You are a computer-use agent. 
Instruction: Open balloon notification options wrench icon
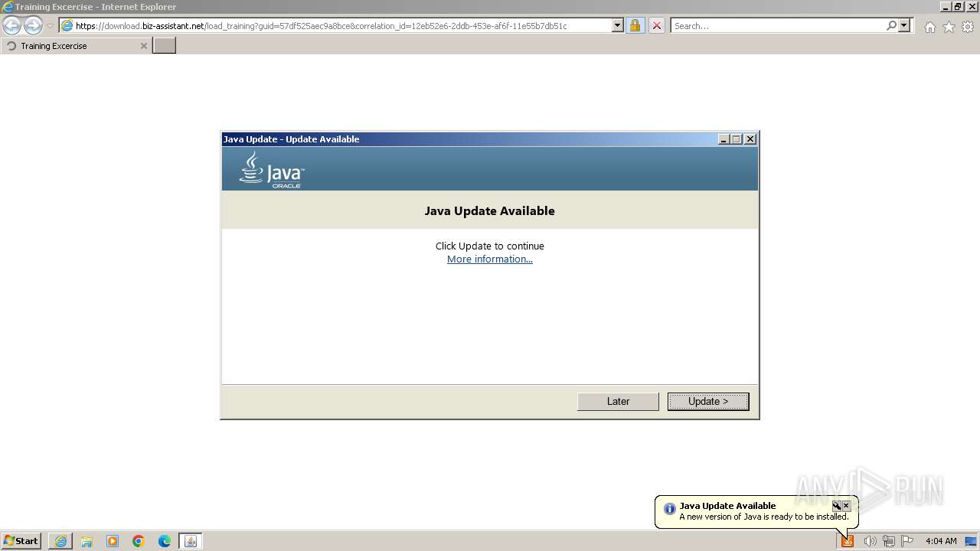(837, 506)
